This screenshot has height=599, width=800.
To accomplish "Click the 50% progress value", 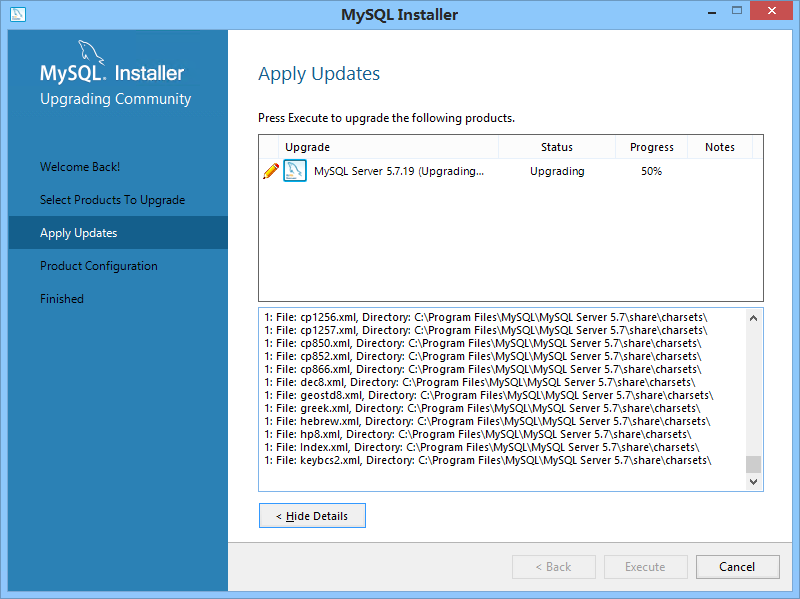I will coord(652,171).
